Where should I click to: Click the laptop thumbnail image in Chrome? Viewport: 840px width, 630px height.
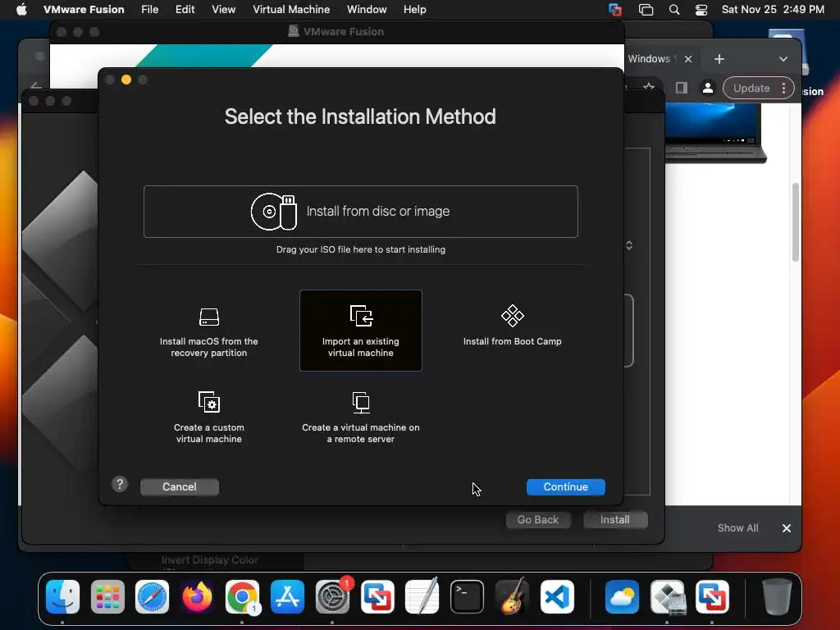(x=715, y=132)
